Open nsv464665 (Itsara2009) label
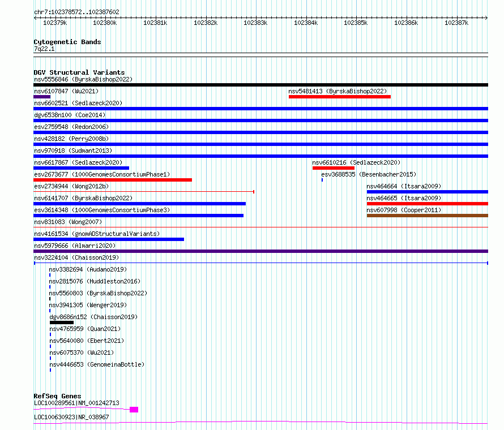This screenshot has height=430, width=504. click(x=404, y=198)
